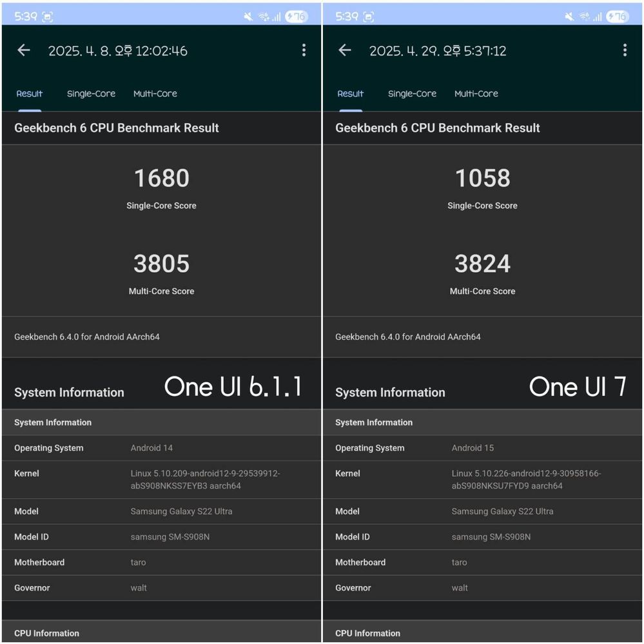Image resolution: width=644 pixels, height=644 pixels.
Task: Tap 'Model ID' label in One UI 7 screenshot
Action: (353, 537)
